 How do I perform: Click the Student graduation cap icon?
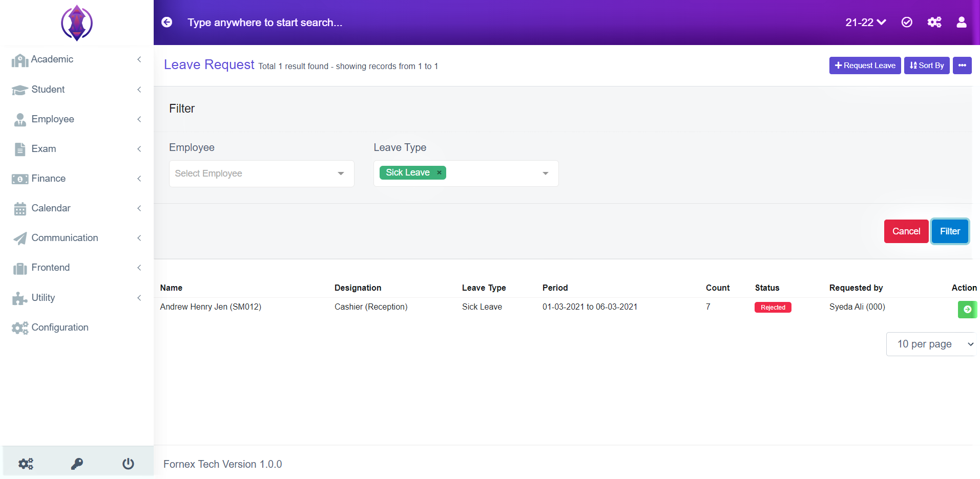pos(20,90)
